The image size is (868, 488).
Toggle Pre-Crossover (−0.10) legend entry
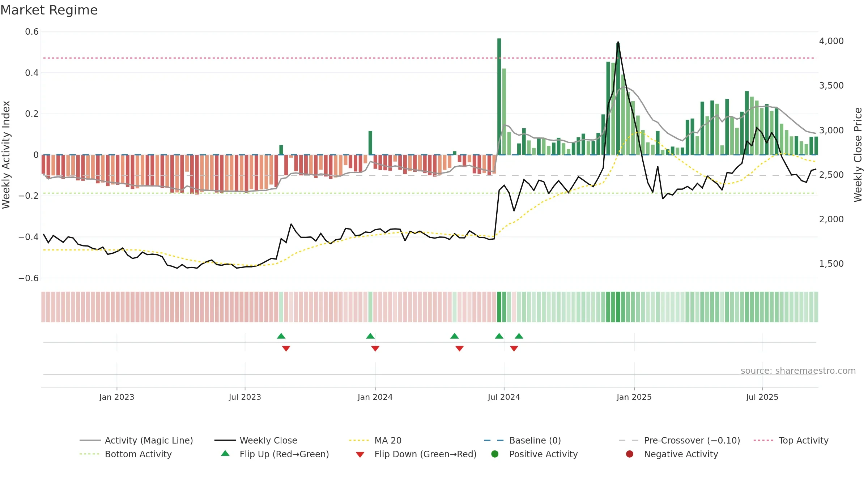[x=679, y=440]
